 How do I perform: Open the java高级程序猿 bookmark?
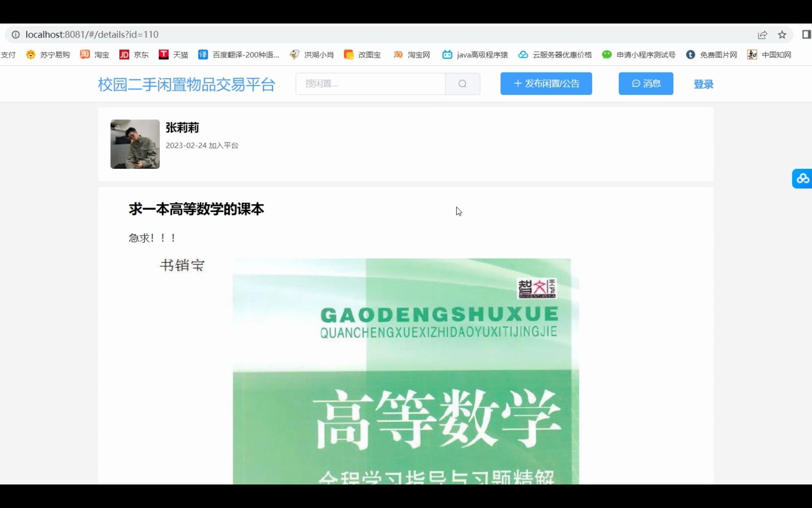click(475, 55)
